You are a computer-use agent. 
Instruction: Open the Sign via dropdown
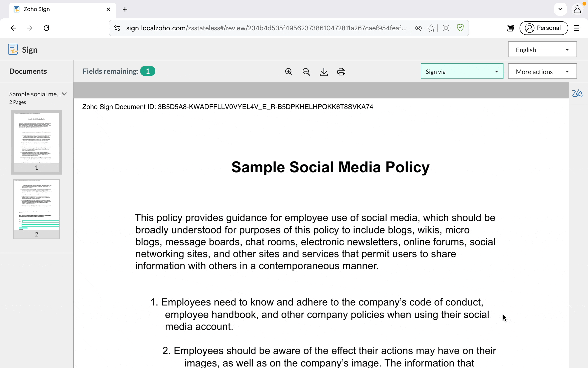click(x=462, y=71)
